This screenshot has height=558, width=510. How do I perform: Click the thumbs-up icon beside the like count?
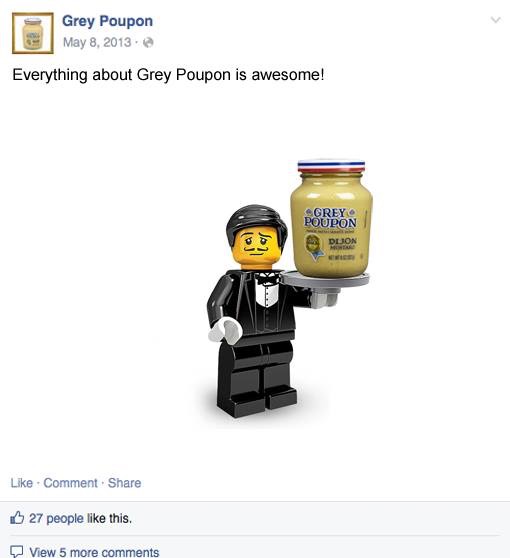[17, 517]
